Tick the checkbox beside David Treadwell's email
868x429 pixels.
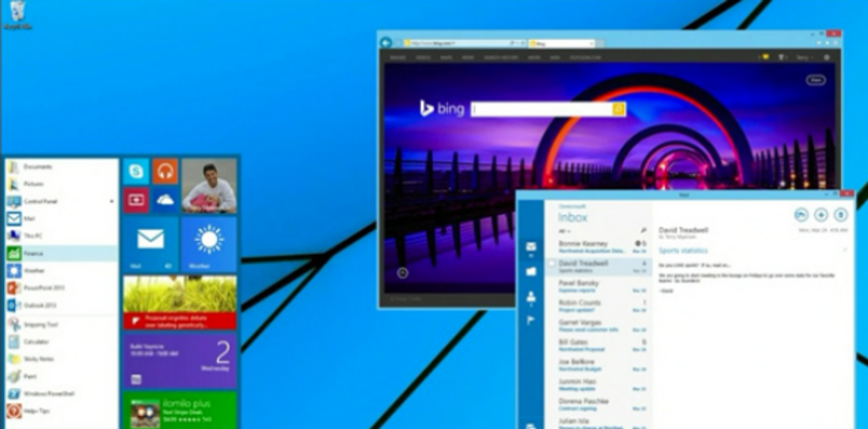pyautogui.click(x=552, y=263)
